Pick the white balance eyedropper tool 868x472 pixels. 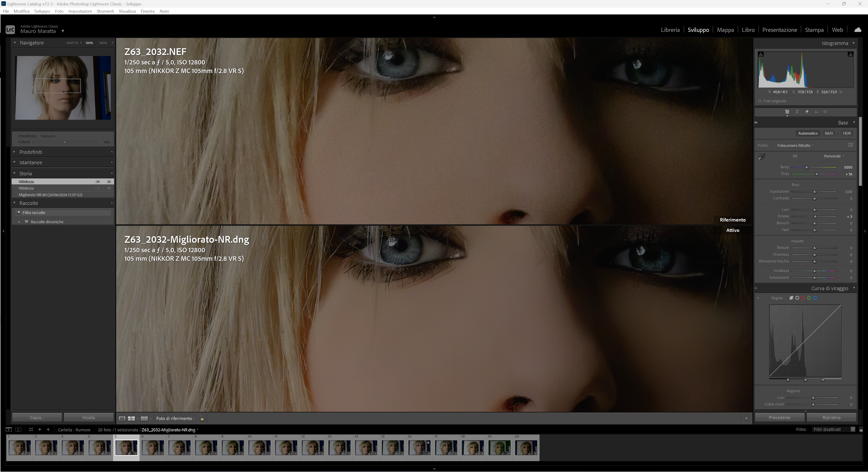pyautogui.click(x=762, y=157)
